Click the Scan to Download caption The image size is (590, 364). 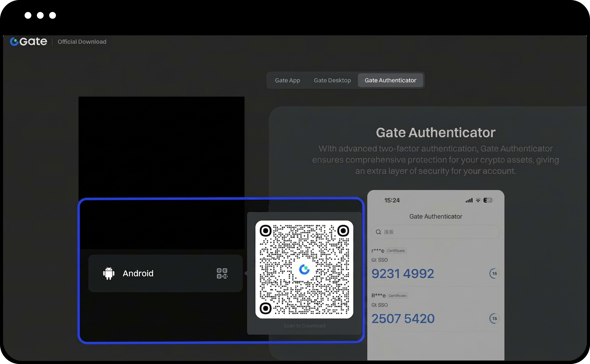click(304, 326)
